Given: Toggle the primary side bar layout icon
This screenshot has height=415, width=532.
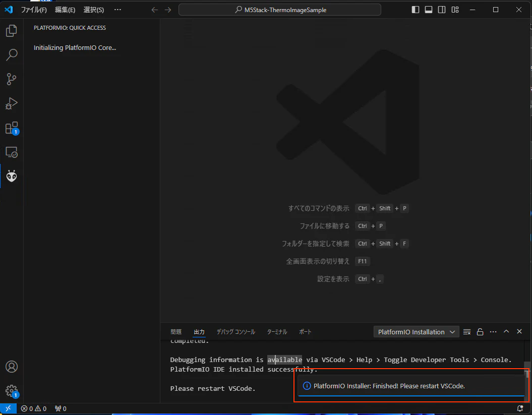Looking at the screenshot, I should click(x=416, y=10).
